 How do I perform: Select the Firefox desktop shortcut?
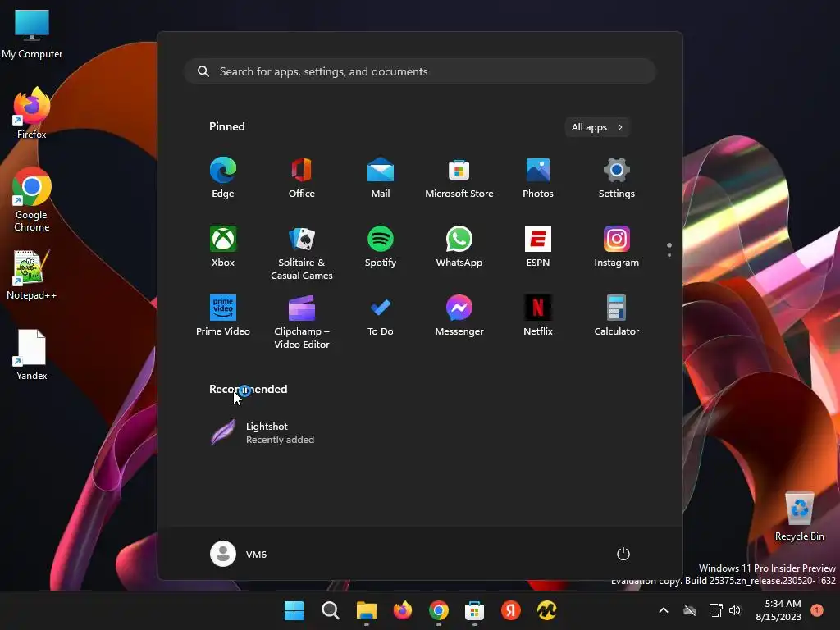(32, 113)
